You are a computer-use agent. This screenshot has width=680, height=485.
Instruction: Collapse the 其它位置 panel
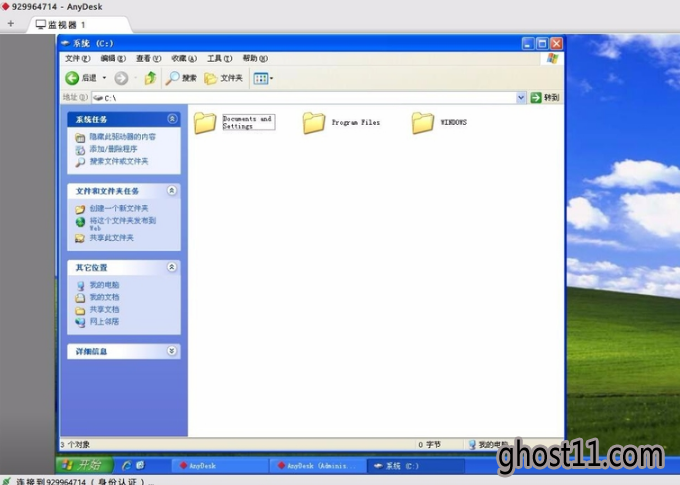tap(172, 267)
